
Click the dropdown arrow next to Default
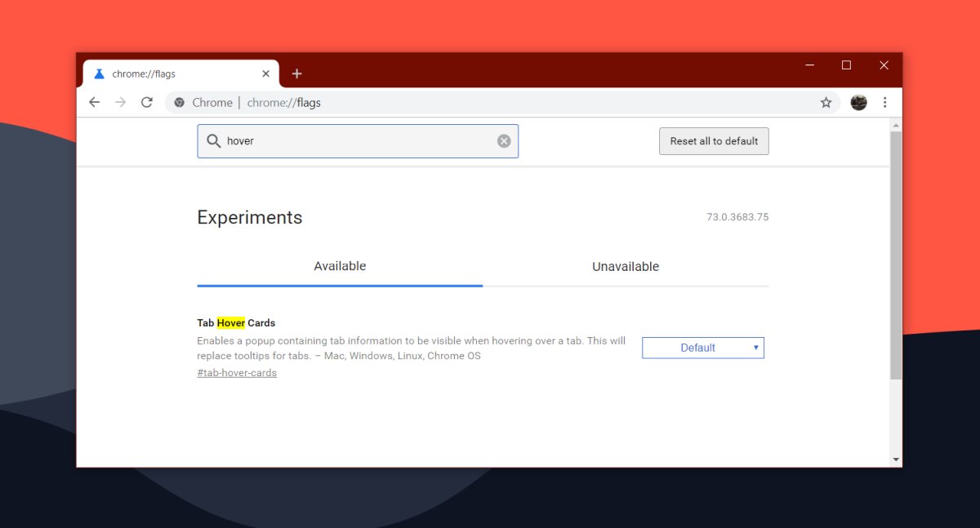click(755, 347)
